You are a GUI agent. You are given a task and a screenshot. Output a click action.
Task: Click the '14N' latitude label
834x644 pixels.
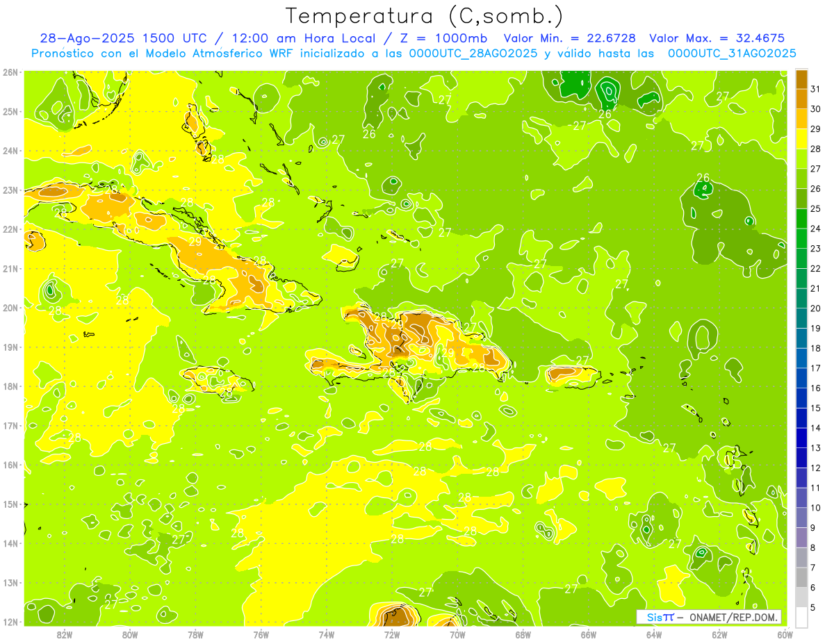(10, 543)
